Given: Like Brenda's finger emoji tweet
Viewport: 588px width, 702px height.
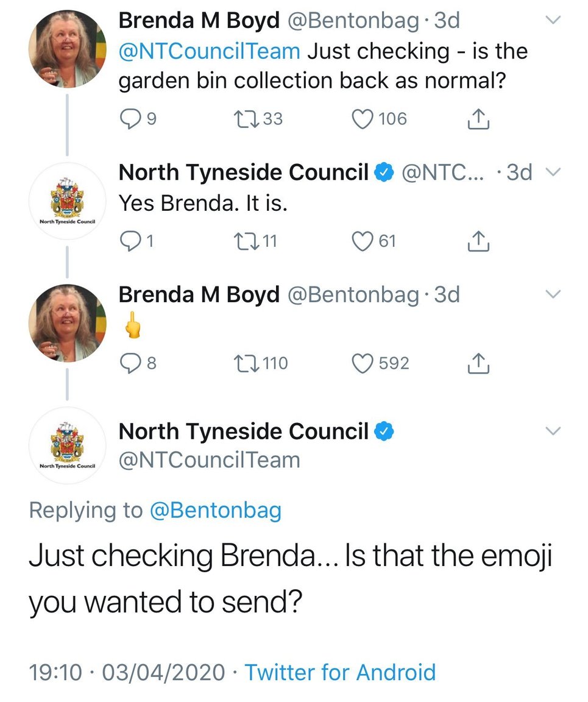Looking at the screenshot, I should [363, 364].
